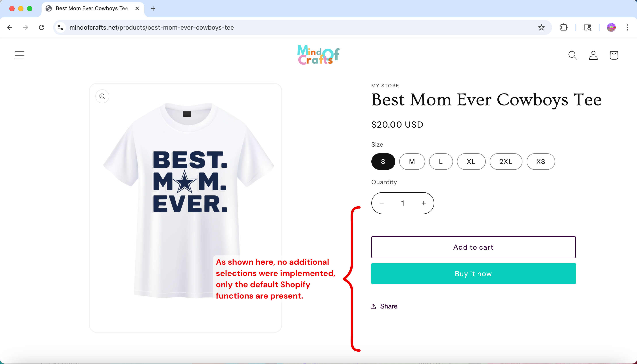Choose the 2XL size option
The image size is (637, 364).
(505, 162)
